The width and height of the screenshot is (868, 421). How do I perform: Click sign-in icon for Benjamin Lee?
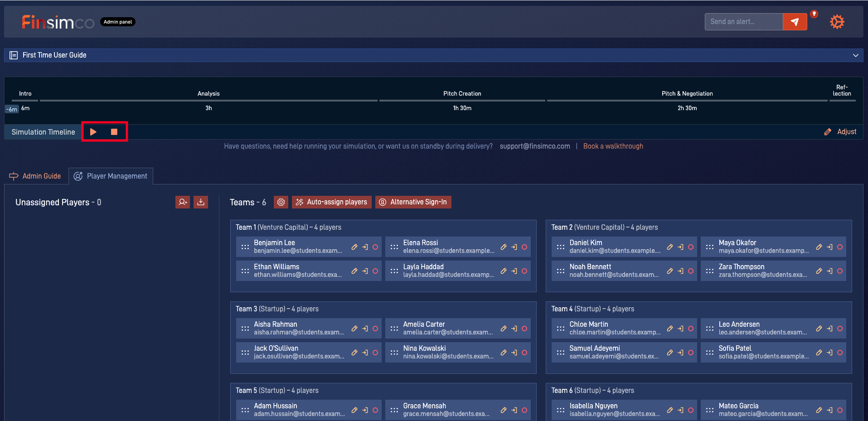365,247
